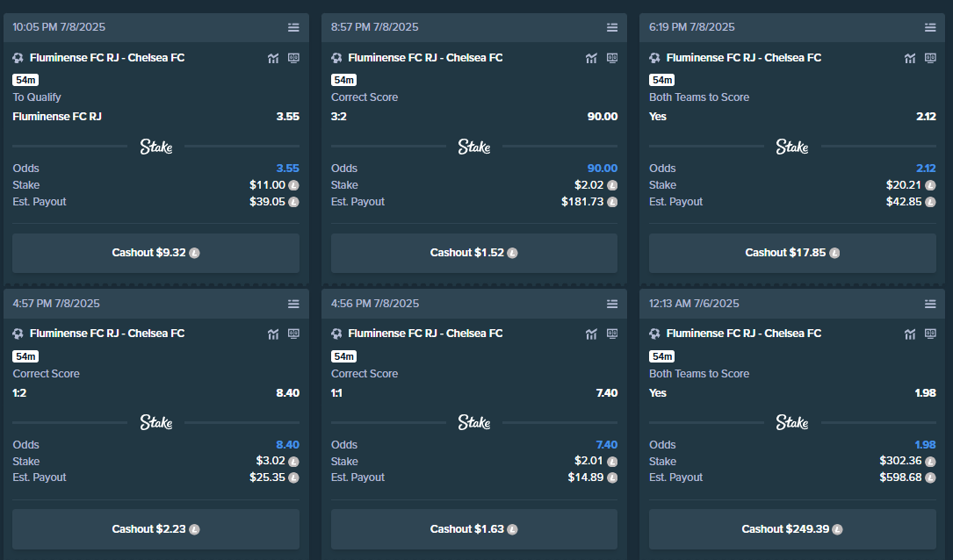The height and width of the screenshot is (560, 953).
Task: Cash out the bet for $9.32
Action: pyautogui.click(x=155, y=253)
